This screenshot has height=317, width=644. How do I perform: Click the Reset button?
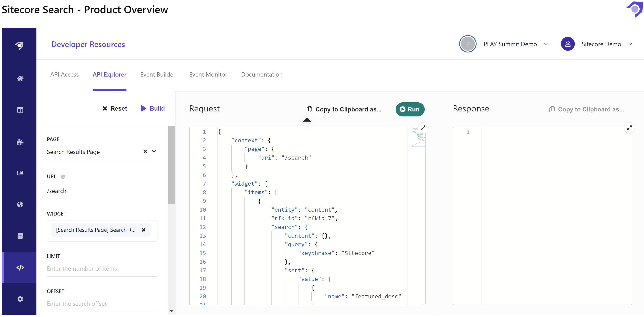(115, 108)
